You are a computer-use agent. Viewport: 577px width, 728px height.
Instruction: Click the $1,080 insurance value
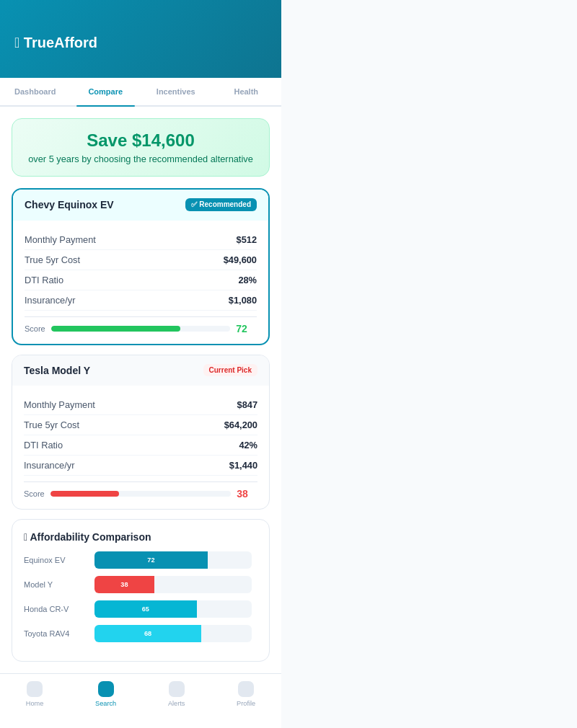click(242, 301)
